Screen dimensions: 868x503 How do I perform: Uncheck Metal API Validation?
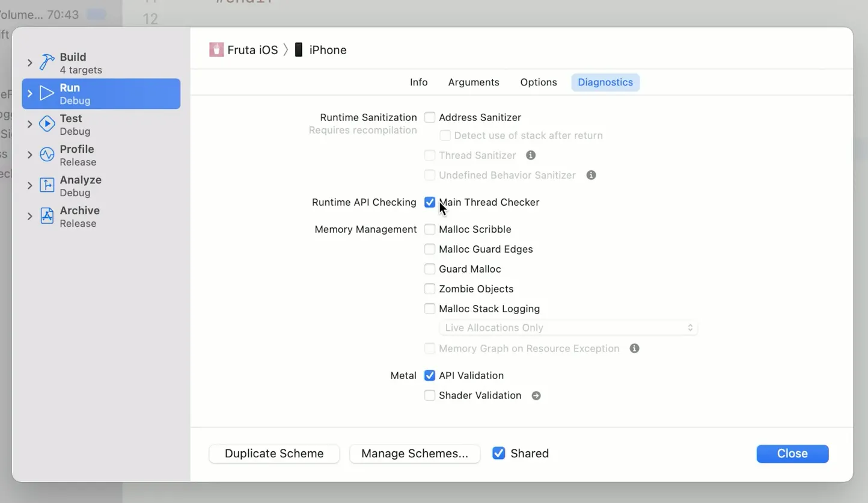click(x=430, y=375)
